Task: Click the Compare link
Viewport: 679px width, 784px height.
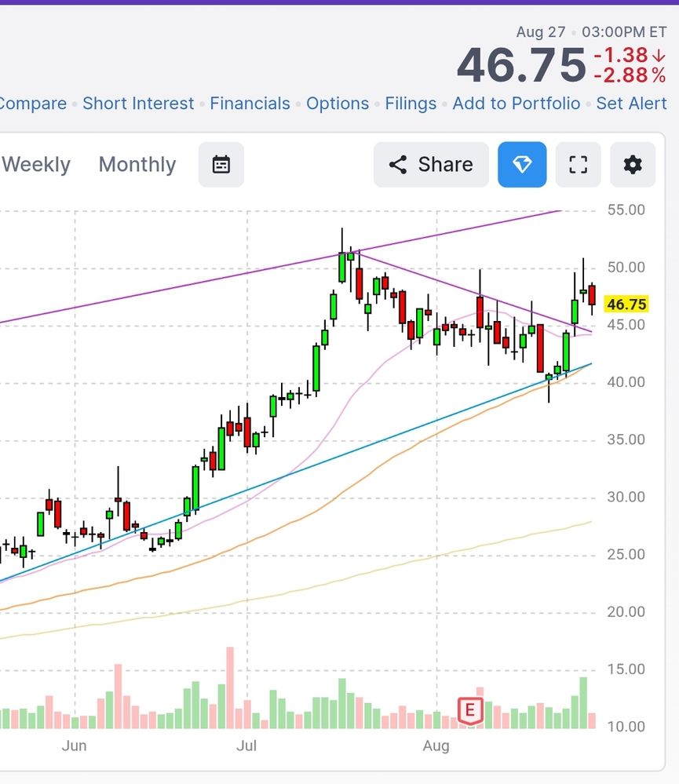Action: [33, 104]
